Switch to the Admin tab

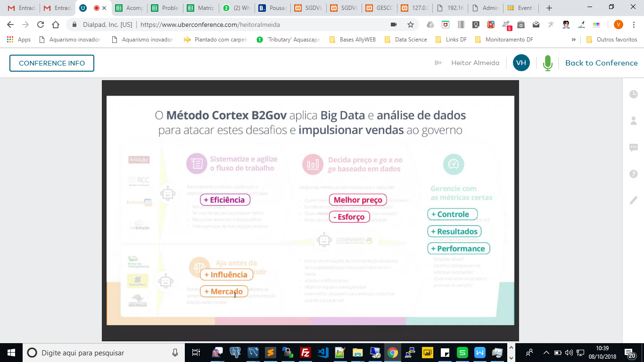486,8
